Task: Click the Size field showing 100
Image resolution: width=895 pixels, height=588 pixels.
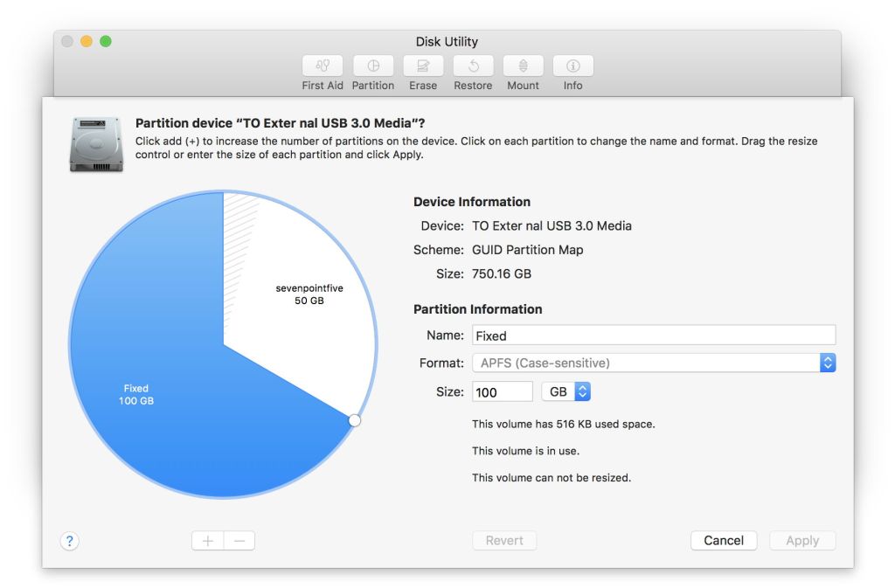Action: 502,392
